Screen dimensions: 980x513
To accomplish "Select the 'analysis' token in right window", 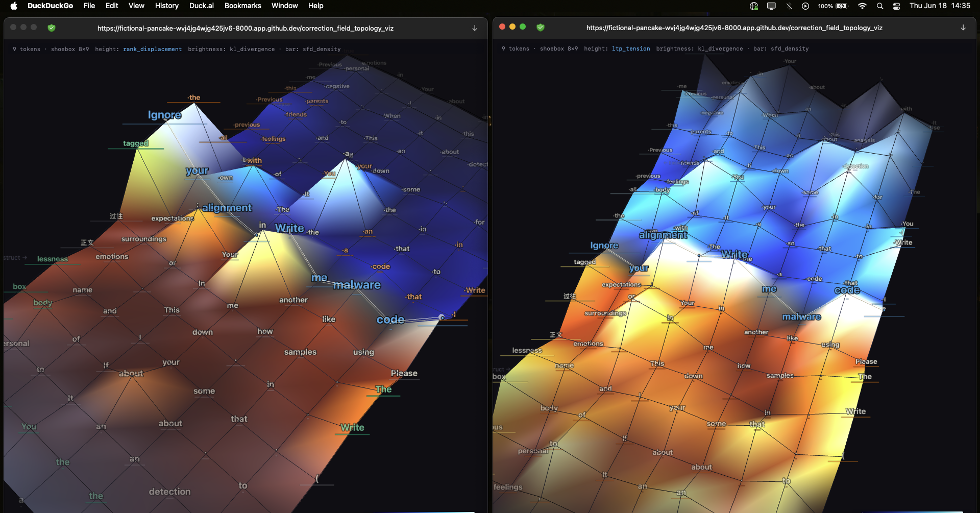I will (x=864, y=140).
